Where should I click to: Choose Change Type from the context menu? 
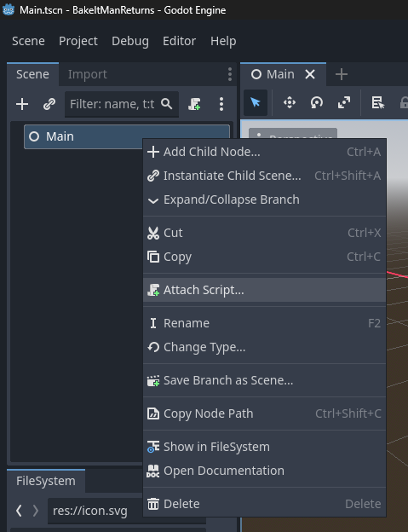click(x=265, y=347)
